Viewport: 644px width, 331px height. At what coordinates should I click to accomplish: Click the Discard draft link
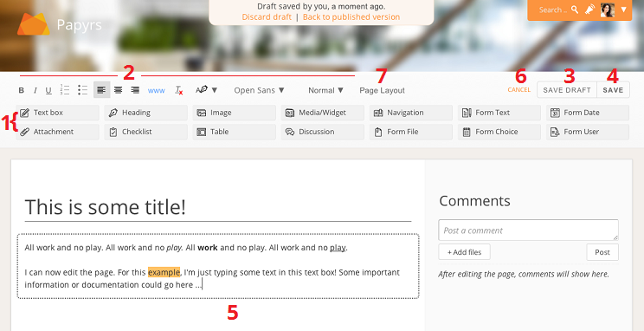pyautogui.click(x=267, y=16)
